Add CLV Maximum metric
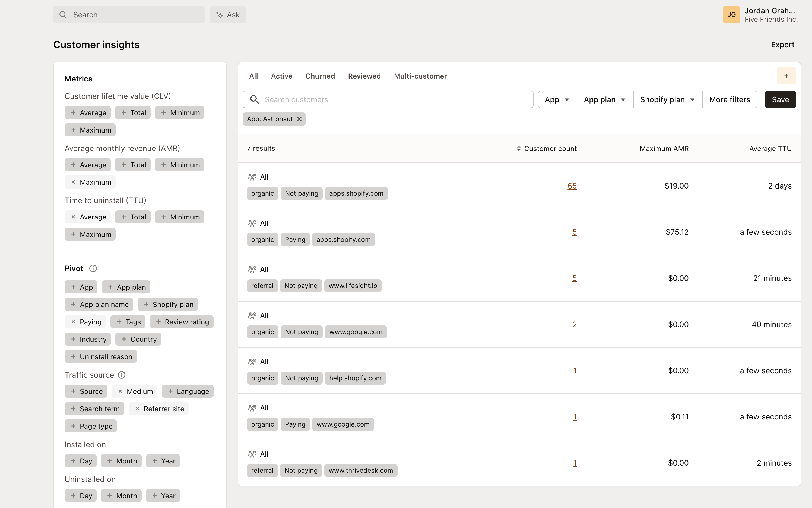The height and width of the screenshot is (508, 812). 90,130
